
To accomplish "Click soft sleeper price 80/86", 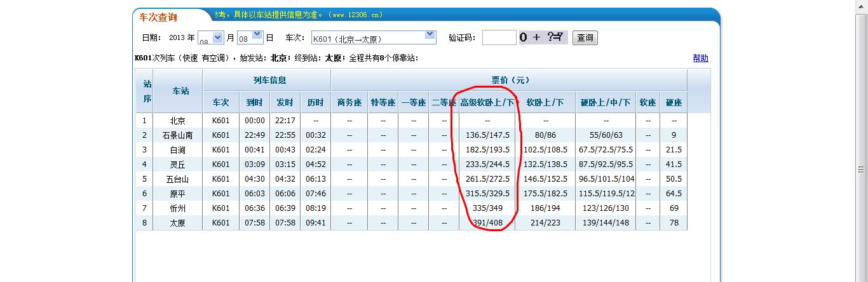I will (x=545, y=135).
